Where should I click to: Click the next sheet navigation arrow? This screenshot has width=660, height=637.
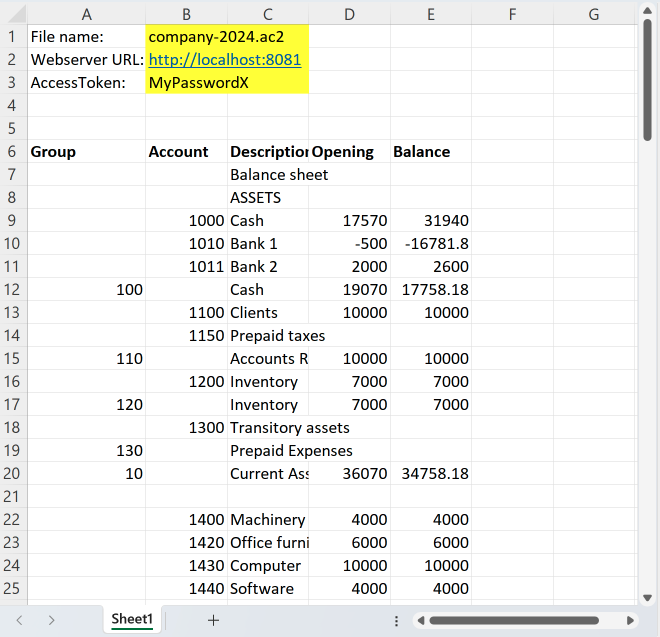click(x=51, y=620)
